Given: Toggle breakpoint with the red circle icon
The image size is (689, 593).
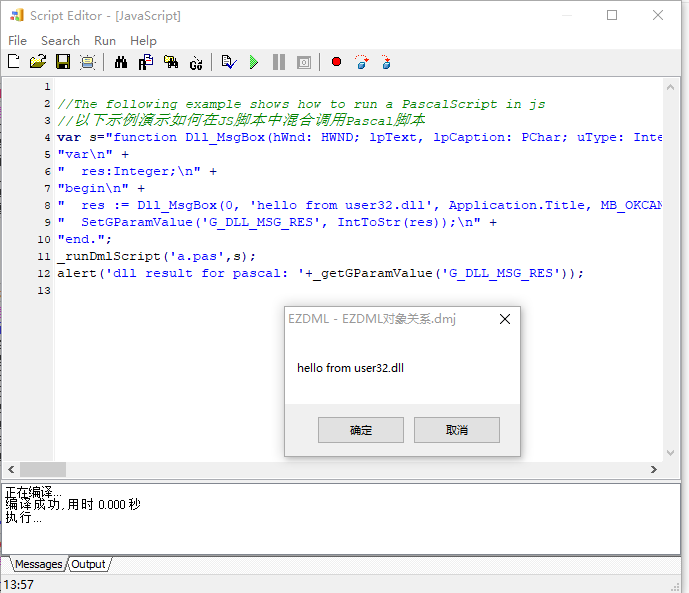Looking at the screenshot, I should [x=337, y=62].
